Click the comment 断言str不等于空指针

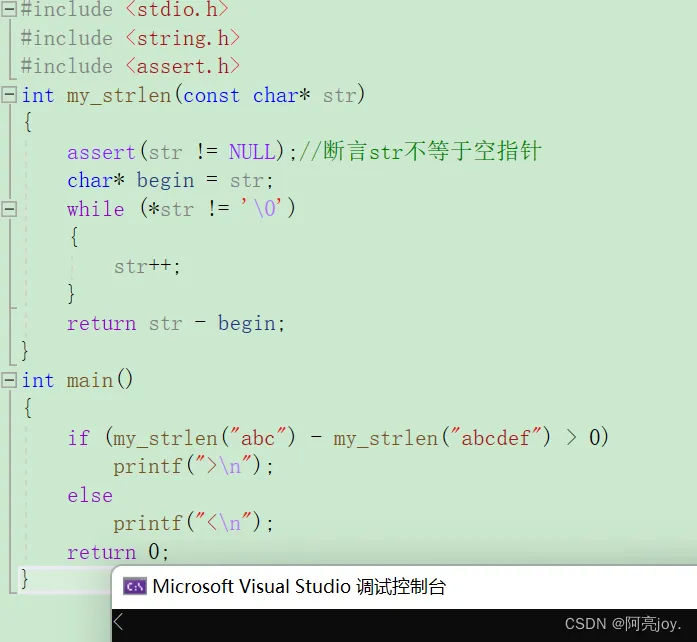click(x=432, y=151)
